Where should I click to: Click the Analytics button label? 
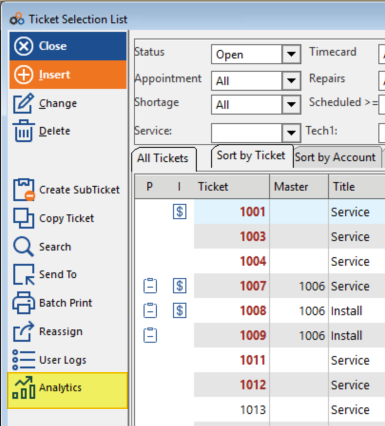click(60, 387)
